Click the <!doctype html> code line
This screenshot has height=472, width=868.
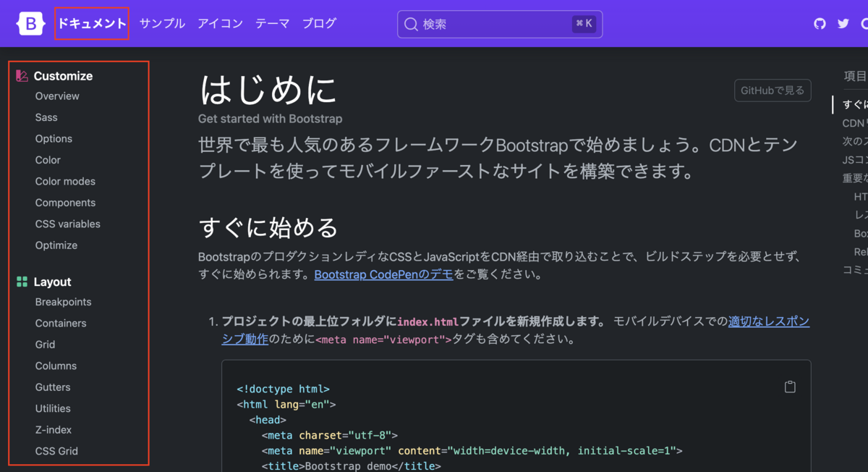pos(283,389)
